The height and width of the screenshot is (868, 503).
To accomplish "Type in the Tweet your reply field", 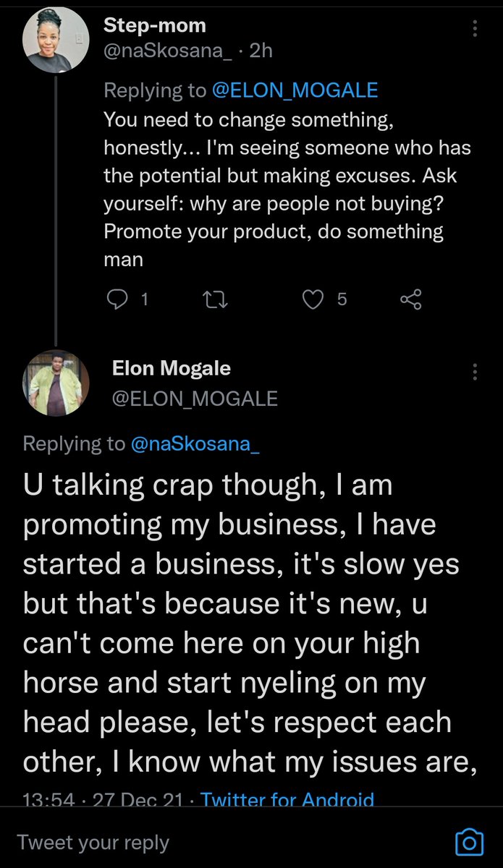I will (x=217, y=842).
